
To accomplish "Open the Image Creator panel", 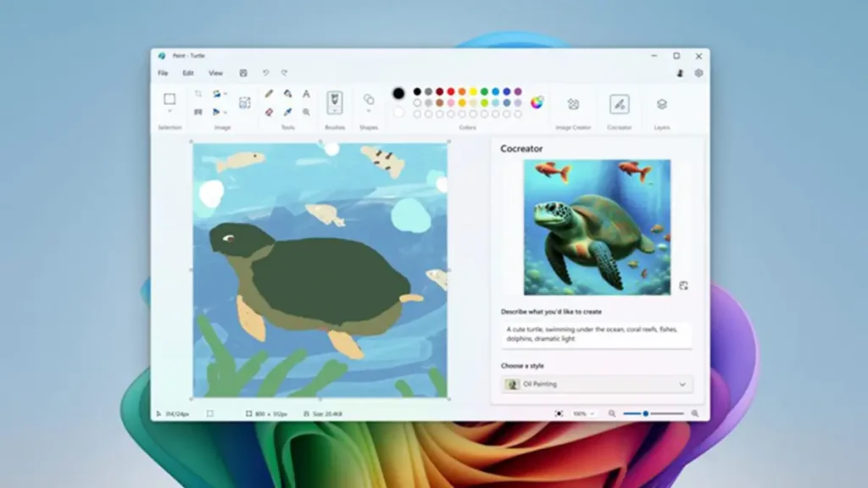I will pos(573,104).
